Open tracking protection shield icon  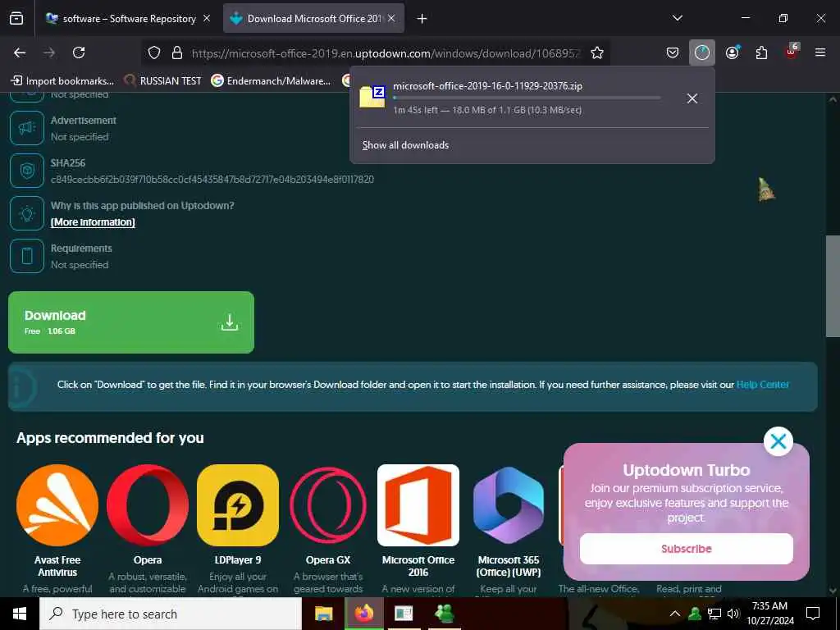[x=154, y=53]
